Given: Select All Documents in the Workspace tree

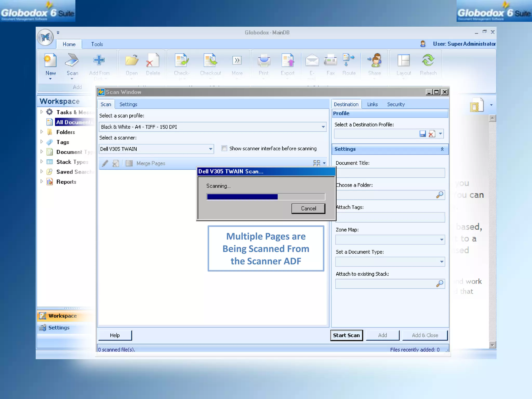Looking at the screenshot, I should pyautogui.click(x=74, y=122).
